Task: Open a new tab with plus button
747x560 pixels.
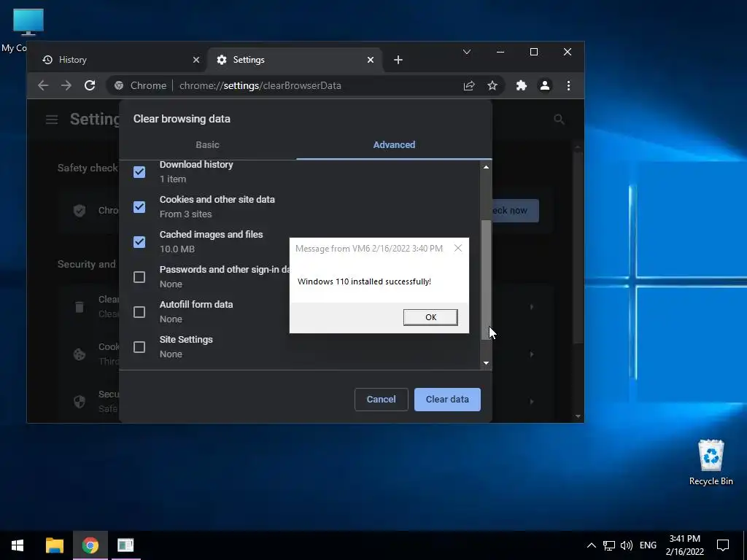Action: click(x=398, y=60)
